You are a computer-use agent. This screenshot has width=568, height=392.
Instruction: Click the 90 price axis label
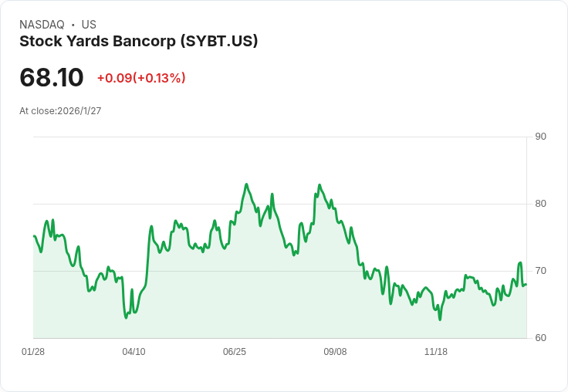[540, 137]
